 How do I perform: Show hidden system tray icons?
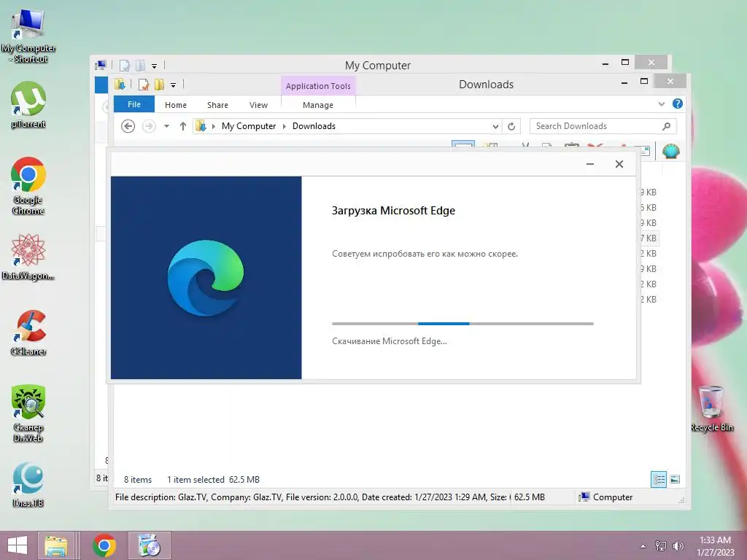(x=643, y=546)
